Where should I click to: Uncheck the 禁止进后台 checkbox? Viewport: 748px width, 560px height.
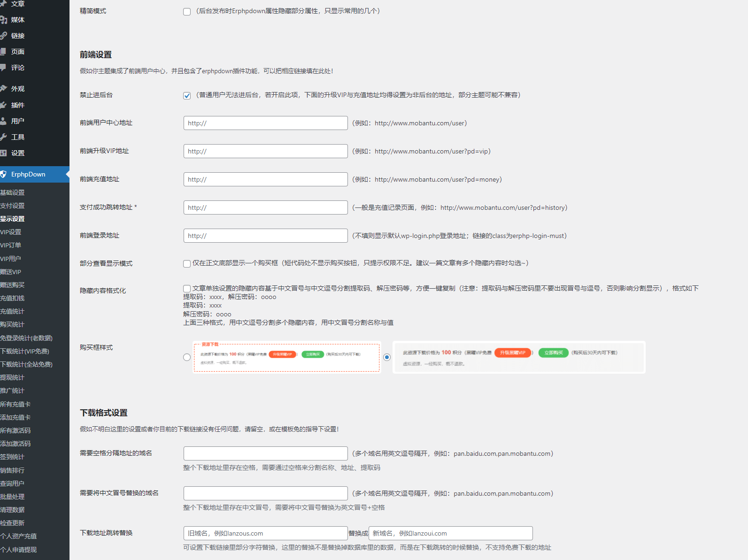coord(187,96)
